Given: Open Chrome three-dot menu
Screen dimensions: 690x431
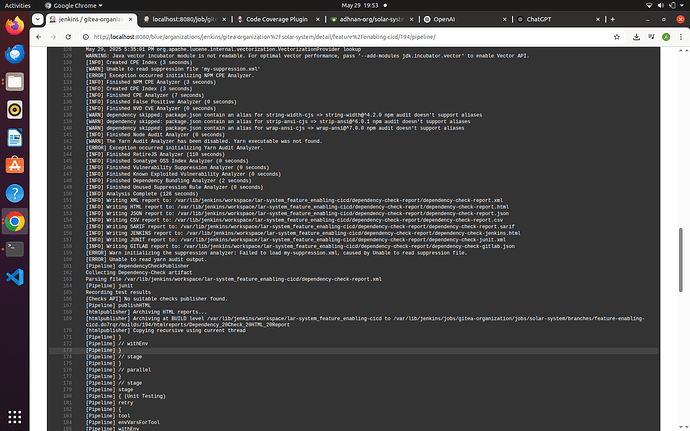Looking at the screenshot, I should [681, 37].
